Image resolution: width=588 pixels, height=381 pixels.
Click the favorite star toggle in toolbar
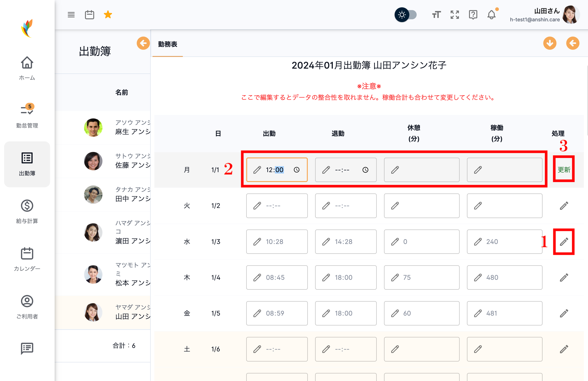108,14
